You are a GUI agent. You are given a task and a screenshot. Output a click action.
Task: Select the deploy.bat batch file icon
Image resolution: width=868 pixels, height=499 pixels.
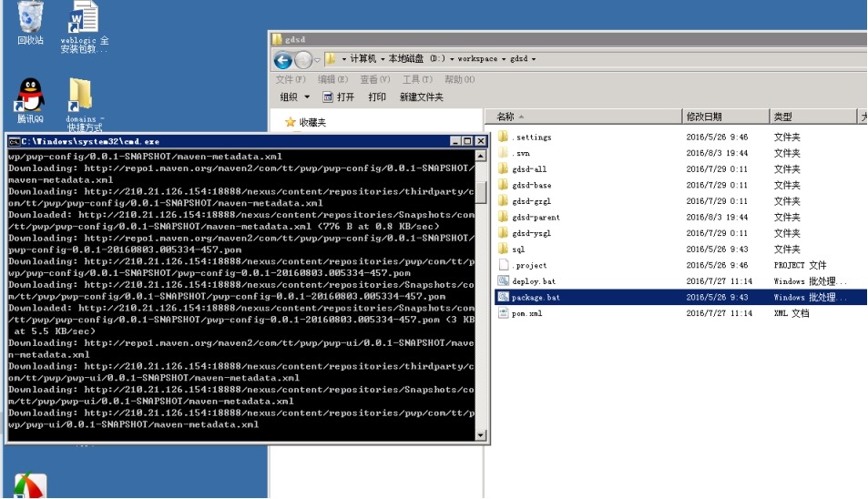click(x=503, y=281)
